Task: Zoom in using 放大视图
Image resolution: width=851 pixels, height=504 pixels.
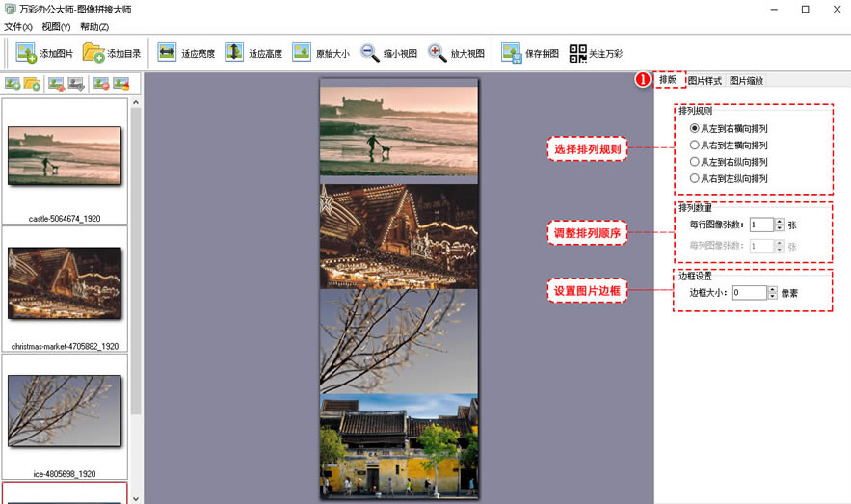Action: [456, 53]
